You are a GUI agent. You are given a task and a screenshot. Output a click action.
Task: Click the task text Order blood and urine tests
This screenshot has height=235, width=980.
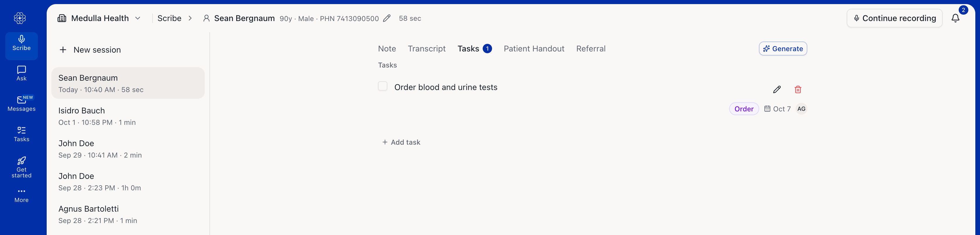click(x=445, y=87)
